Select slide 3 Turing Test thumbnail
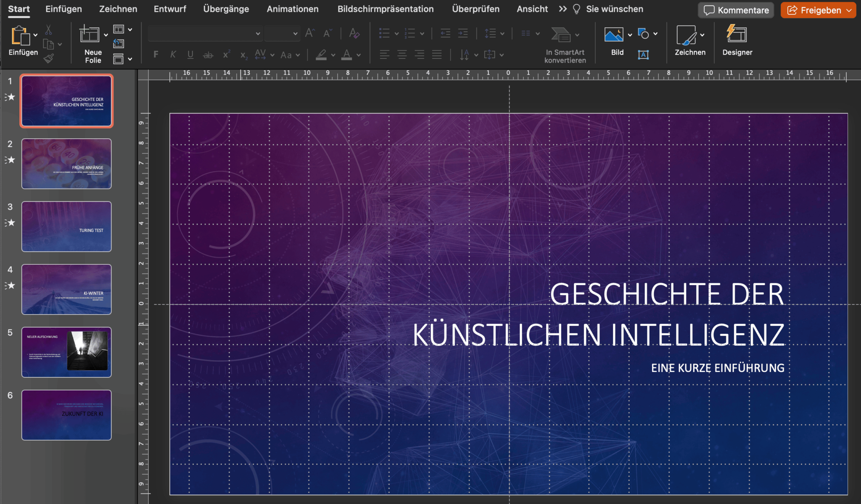The width and height of the screenshot is (861, 504). point(66,227)
